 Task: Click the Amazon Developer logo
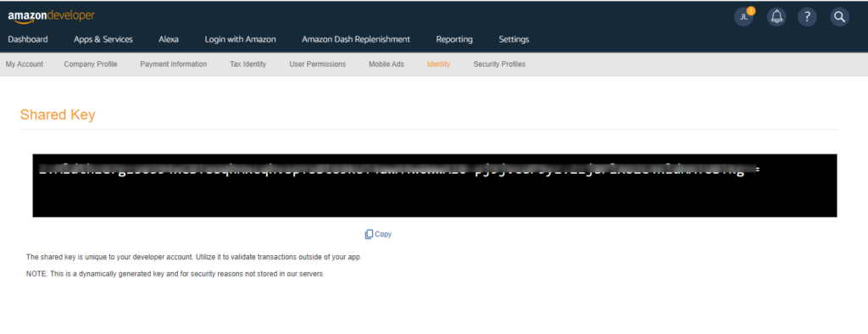pyautogui.click(x=51, y=16)
